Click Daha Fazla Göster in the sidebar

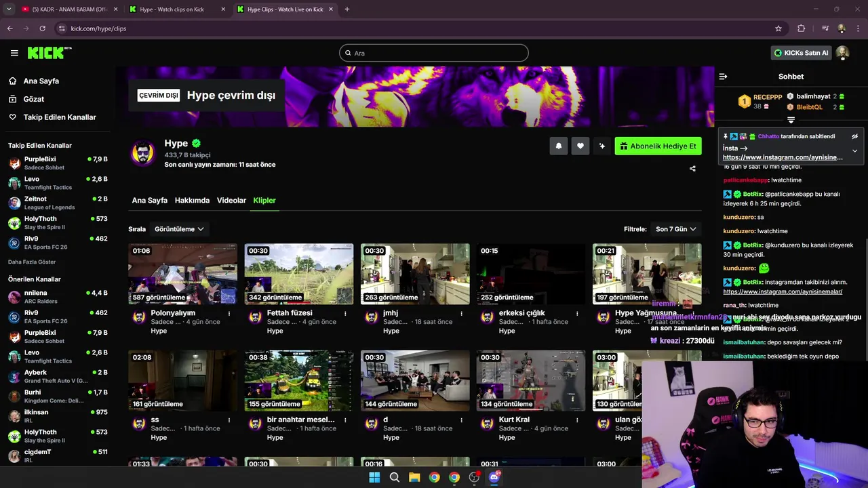click(32, 262)
